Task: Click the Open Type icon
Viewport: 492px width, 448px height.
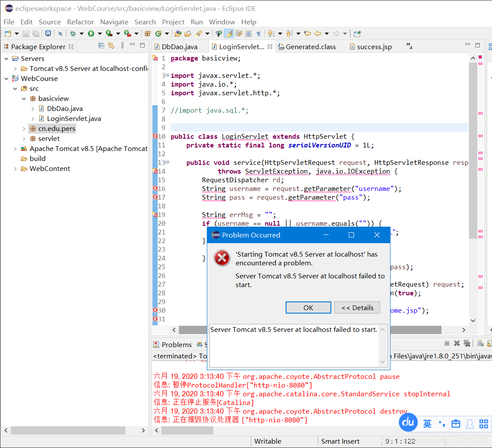Action: point(178,33)
